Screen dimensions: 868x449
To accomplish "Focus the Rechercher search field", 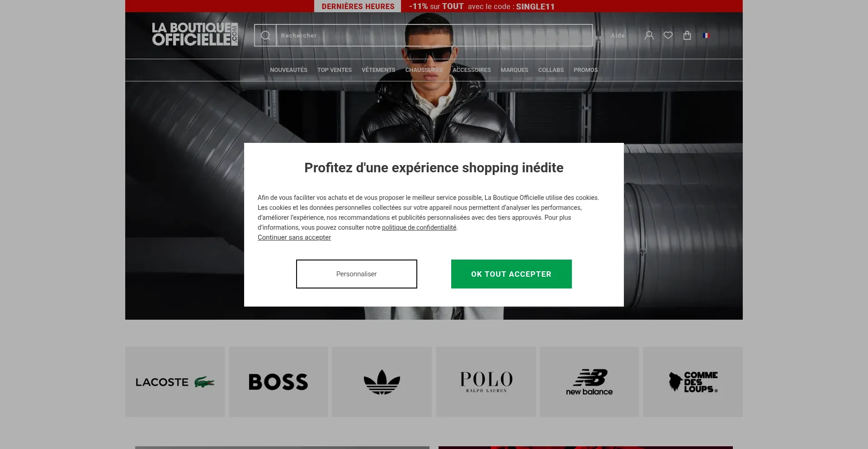I will [434, 35].
